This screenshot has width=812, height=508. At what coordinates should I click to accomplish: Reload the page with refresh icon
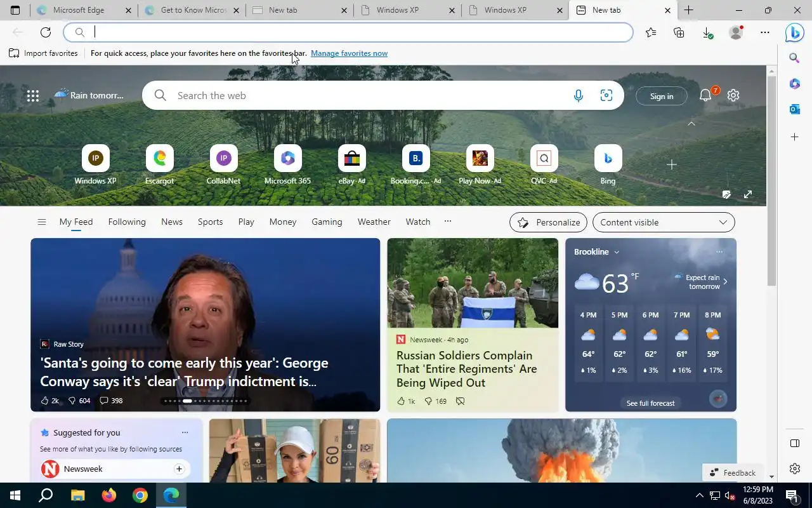coord(46,32)
